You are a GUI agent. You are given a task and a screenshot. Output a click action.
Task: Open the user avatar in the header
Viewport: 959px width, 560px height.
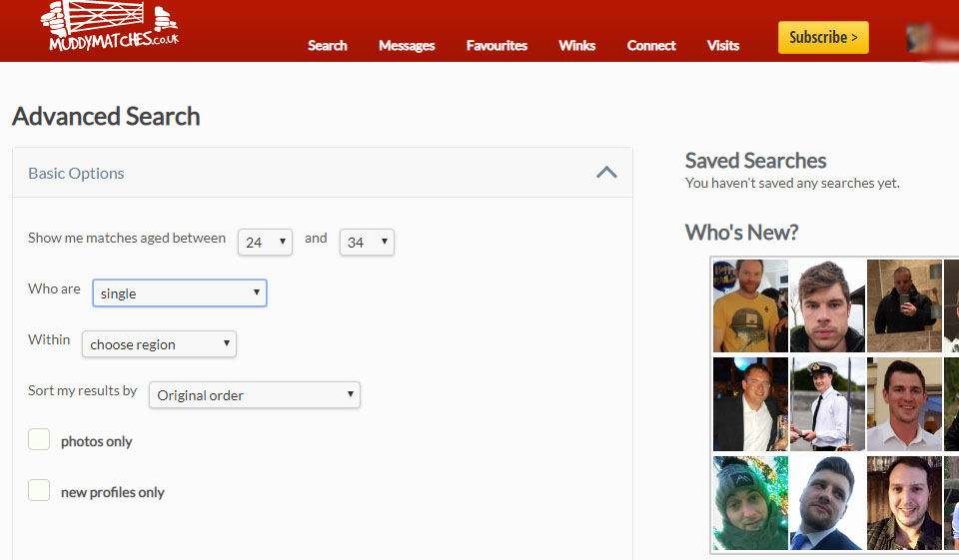coord(919,39)
